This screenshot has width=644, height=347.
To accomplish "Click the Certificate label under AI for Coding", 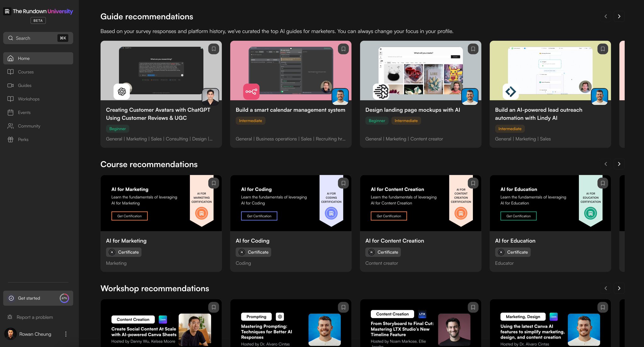I will click(x=253, y=252).
